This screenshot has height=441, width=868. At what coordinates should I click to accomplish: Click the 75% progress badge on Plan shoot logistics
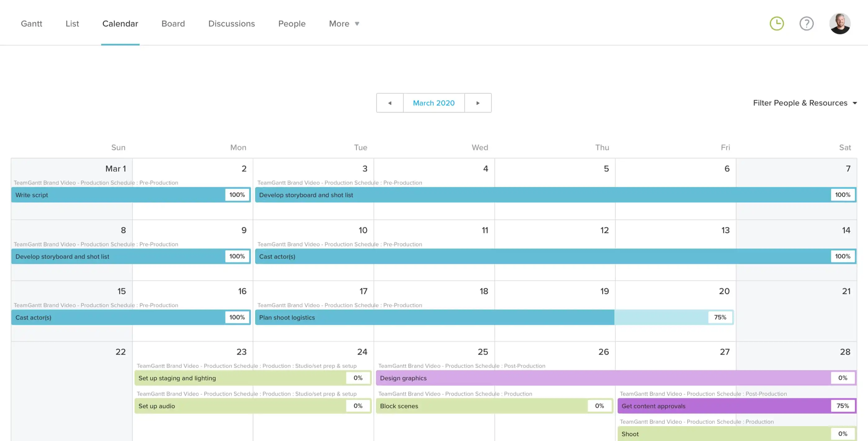pyautogui.click(x=720, y=317)
